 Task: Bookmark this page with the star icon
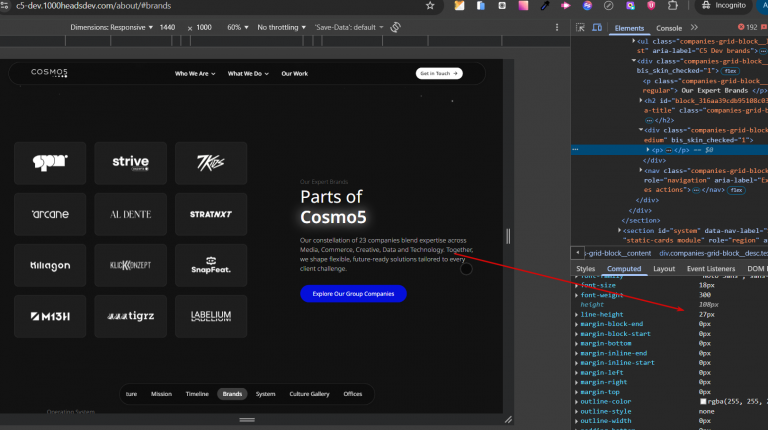coord(430,5)
